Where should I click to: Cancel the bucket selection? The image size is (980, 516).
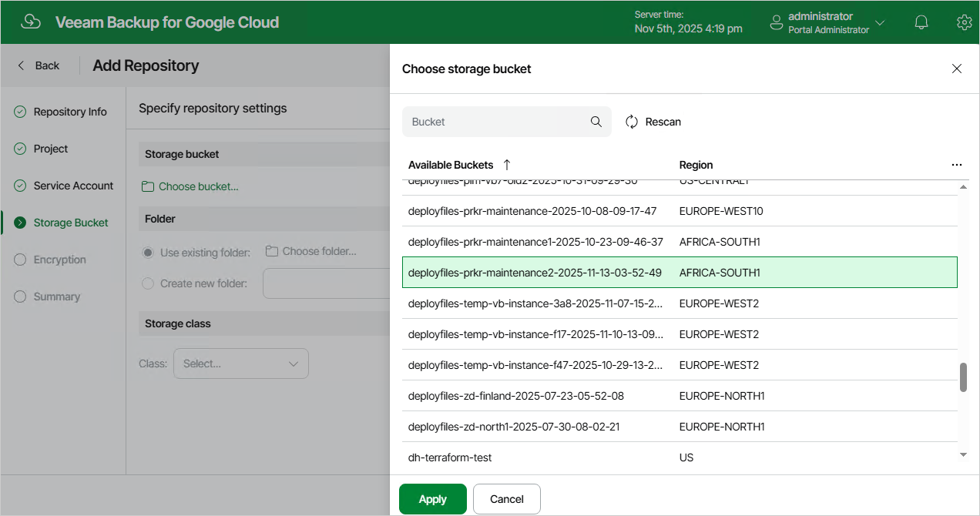point(507,499)
